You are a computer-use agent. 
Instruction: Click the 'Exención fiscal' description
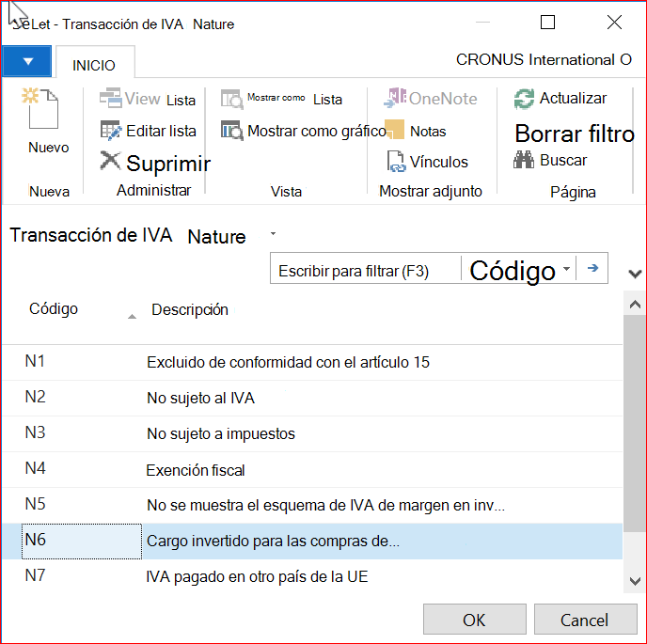(196, 470)
